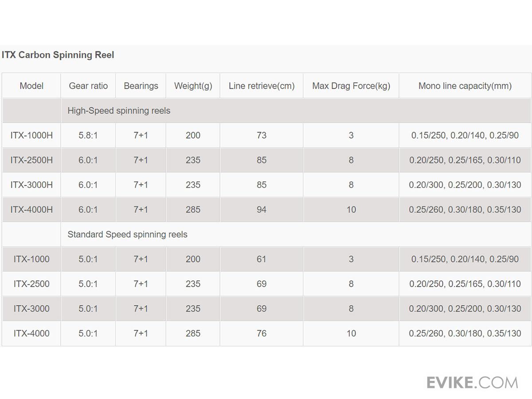Click the 5.8:1 gear ratio cell
The width and height of the screenshot is (532, 399).
coord(88,136)
